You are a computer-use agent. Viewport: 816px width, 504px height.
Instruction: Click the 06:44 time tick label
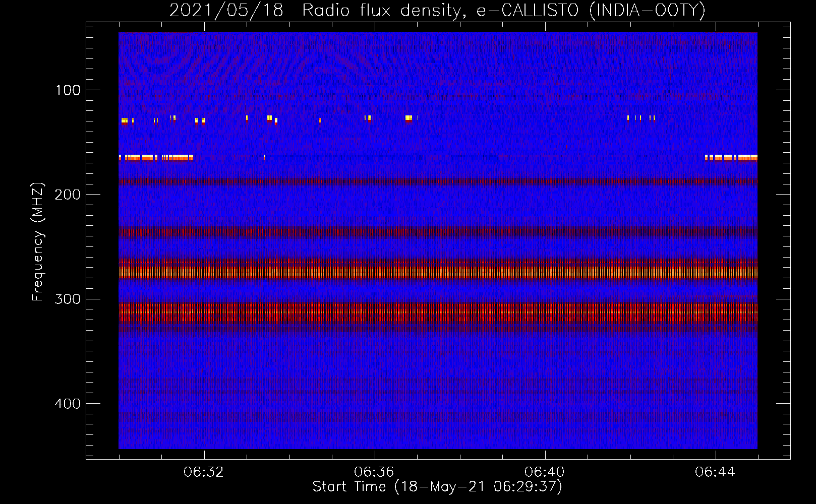coord(715,472)
